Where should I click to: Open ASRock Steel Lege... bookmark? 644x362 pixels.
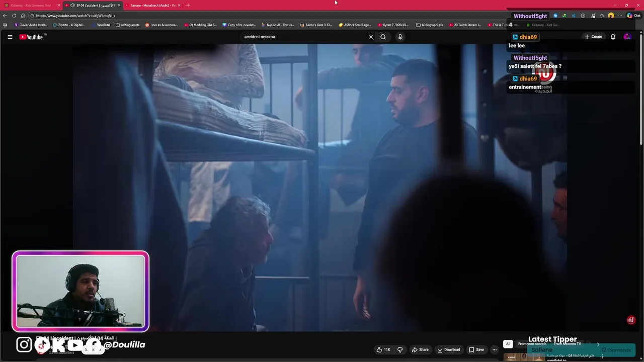click(355, 25)
